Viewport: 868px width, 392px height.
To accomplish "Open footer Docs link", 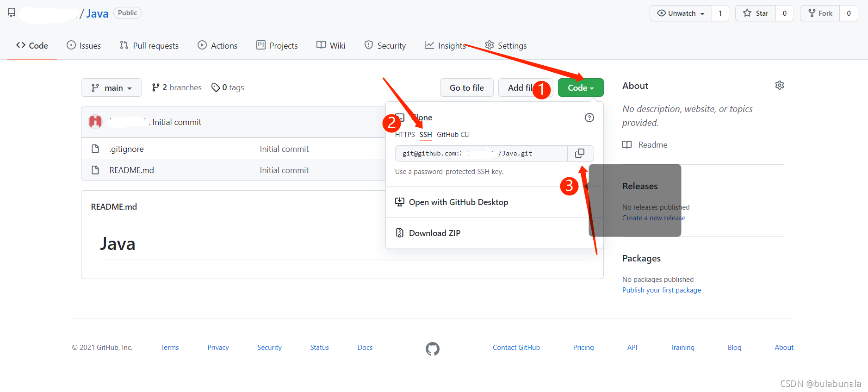I will (365, 348).
